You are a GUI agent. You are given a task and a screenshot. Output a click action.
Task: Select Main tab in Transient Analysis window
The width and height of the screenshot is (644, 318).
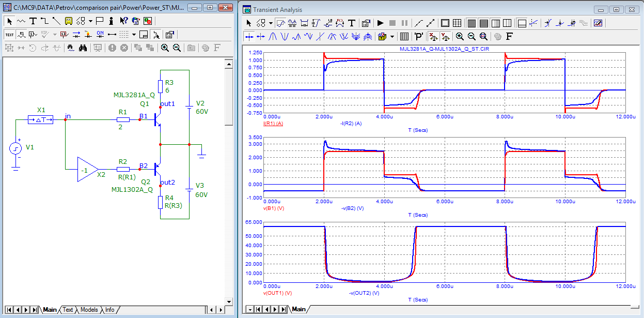pyautogui.click(x=299, y=309)
